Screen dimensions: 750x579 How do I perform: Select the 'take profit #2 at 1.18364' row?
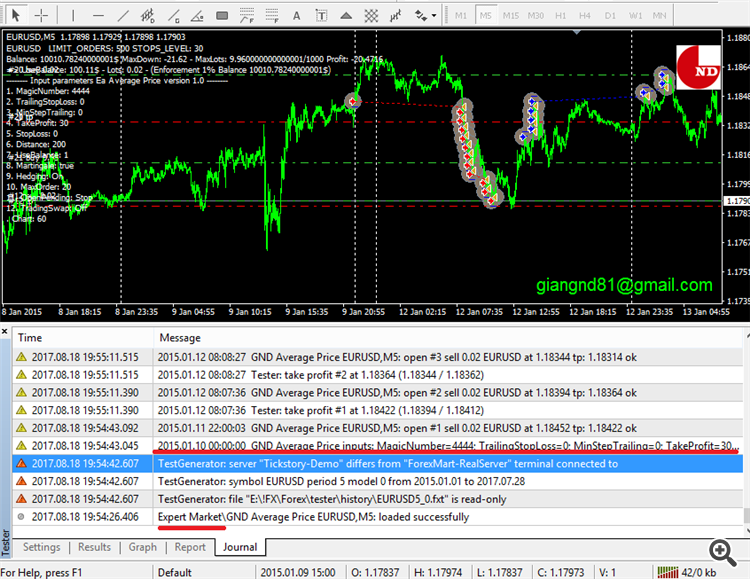[378, 375]
